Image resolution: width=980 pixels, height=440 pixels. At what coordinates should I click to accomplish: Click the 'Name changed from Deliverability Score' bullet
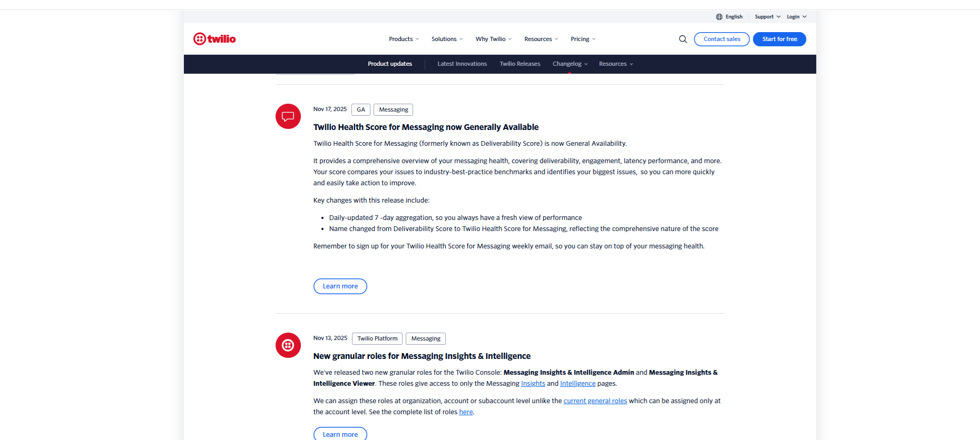click(x=524, y=229)
